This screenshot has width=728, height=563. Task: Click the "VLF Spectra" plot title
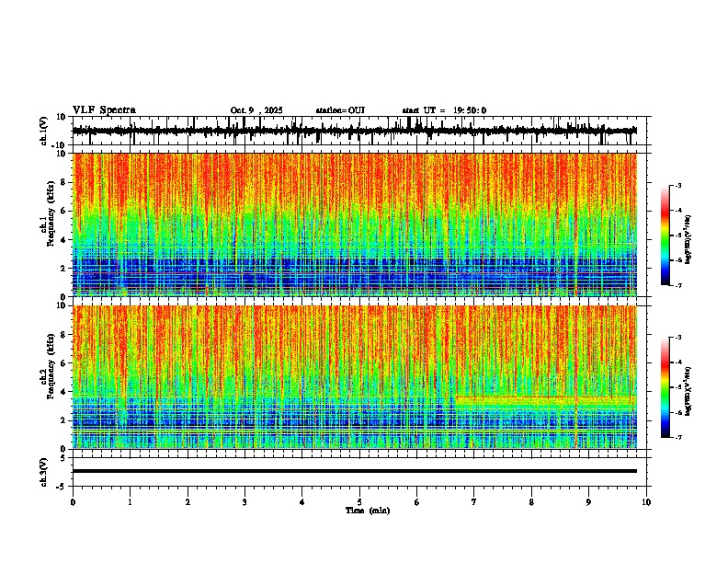pyautogui.click(x=104, y=110)
